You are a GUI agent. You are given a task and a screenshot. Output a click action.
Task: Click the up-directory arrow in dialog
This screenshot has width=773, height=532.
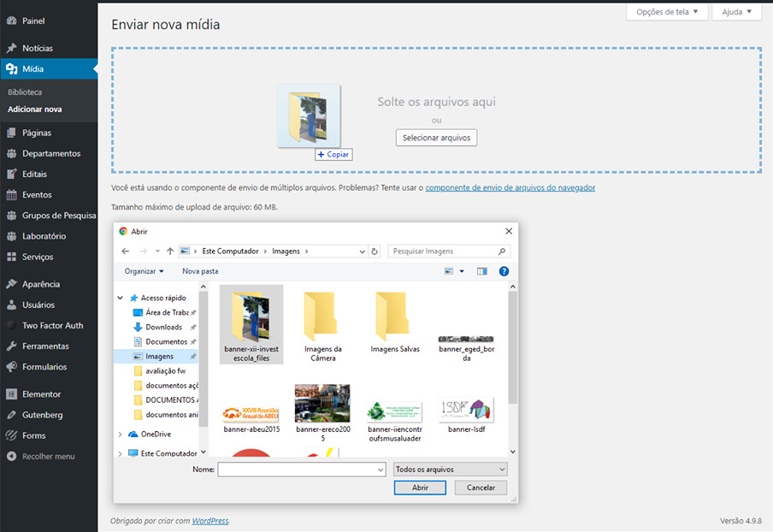pyautogui.click(x=170, y=251)
